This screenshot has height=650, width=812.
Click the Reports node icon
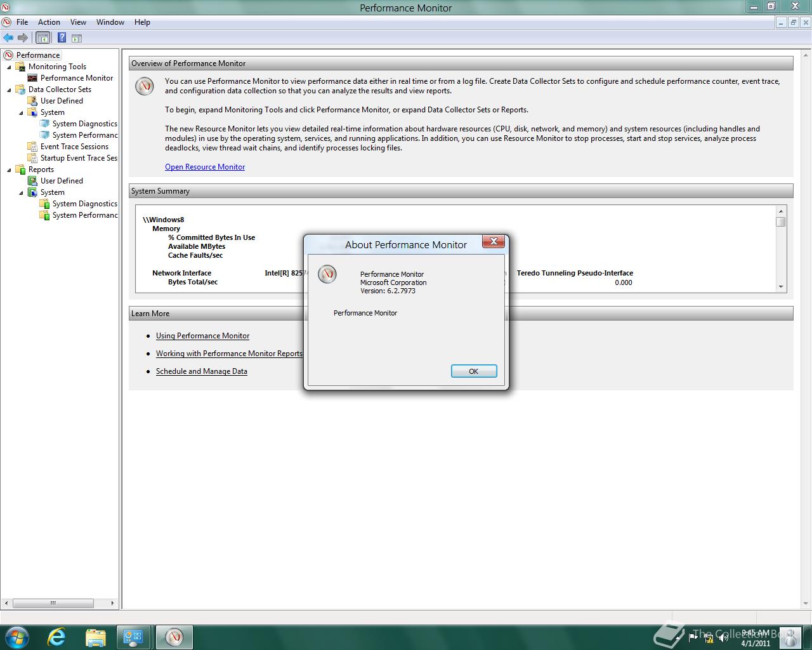coord(21,169)
